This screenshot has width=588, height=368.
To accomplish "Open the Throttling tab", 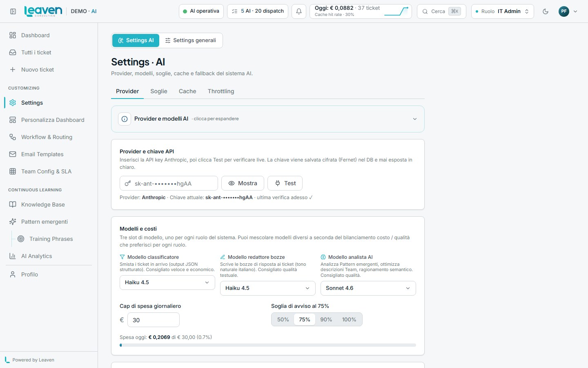I will point(221,91).
